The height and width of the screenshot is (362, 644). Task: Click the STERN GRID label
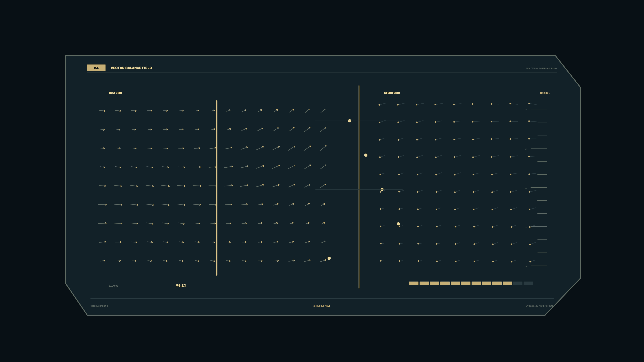pyautogui.click(x=392, y=93)
